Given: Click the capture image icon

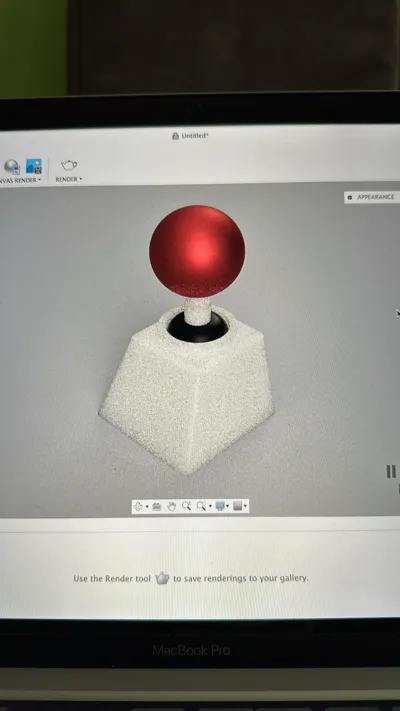Looking at the screenshot, I should pyautogui.click(x=34, y=166).
